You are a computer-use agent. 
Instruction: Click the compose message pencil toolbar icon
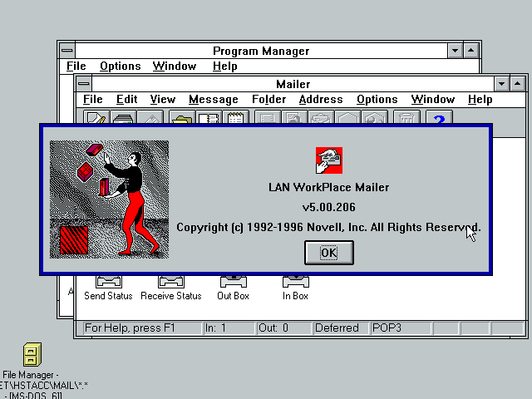96,119
